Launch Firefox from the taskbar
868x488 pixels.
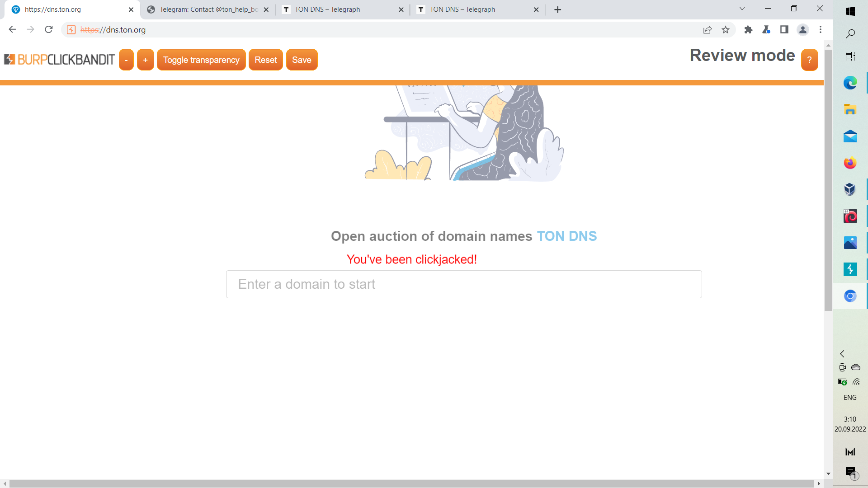click(850, 163)
